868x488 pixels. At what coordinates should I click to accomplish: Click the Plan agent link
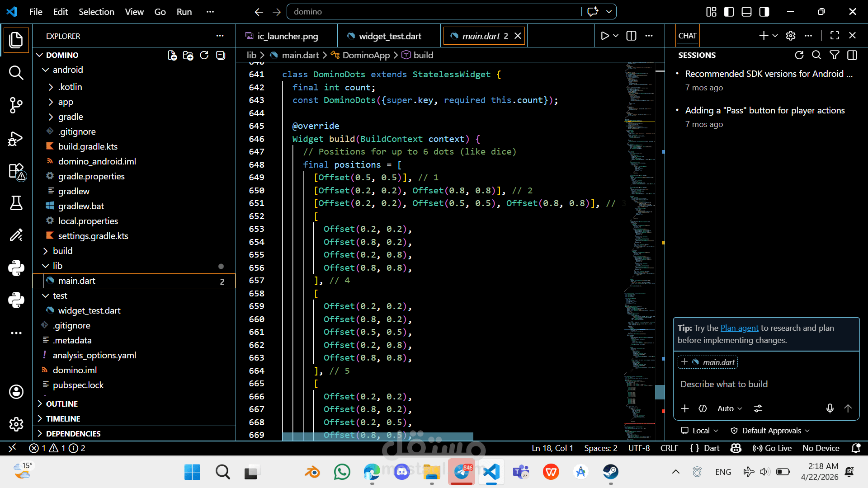coord(739,328)
